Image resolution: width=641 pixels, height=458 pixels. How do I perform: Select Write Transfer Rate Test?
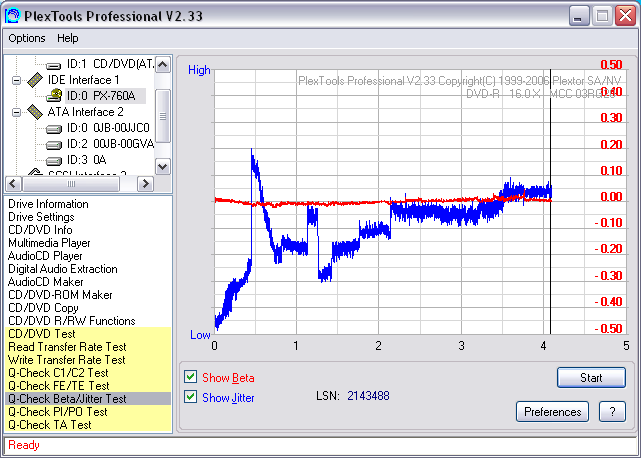point(88,360)
